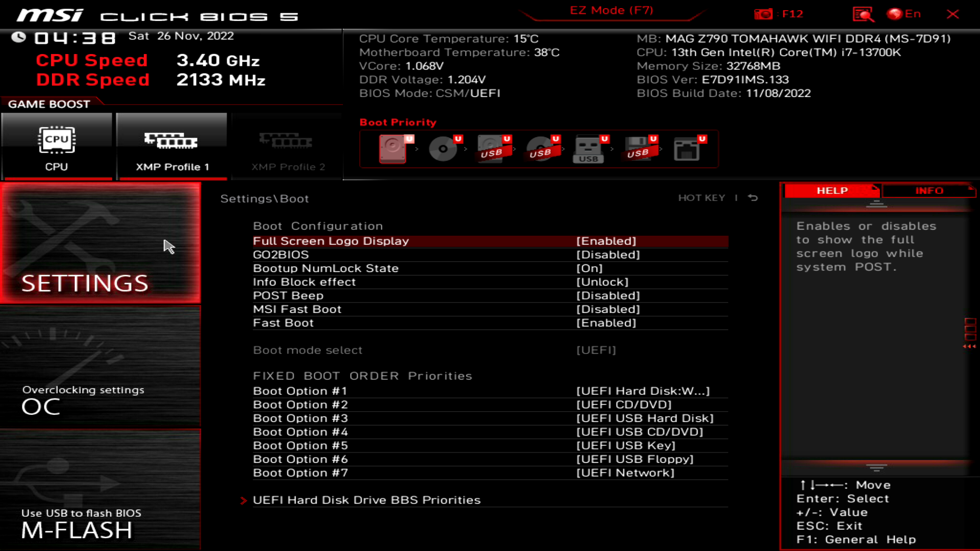980x551 pixels.
Task: Click the Sat 26 Nov, 2022 date
Action: click(181, 36)
